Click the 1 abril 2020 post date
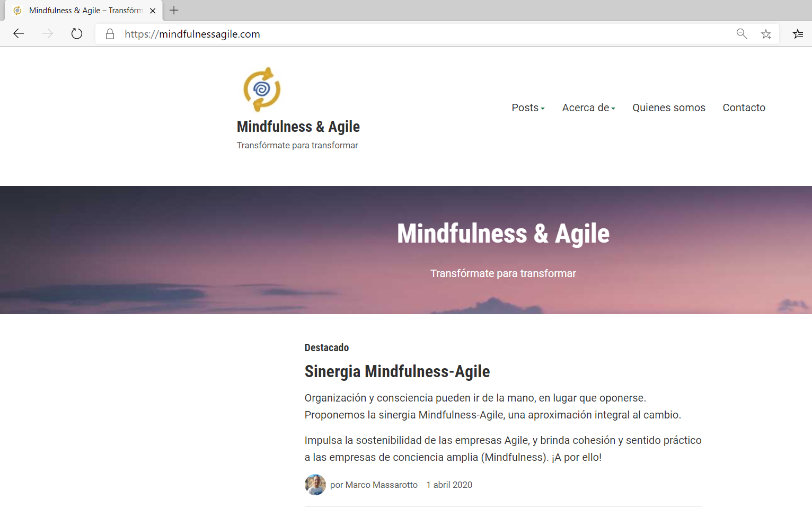The width and height of the screenshot is (812, 517). tap(449, 485)
